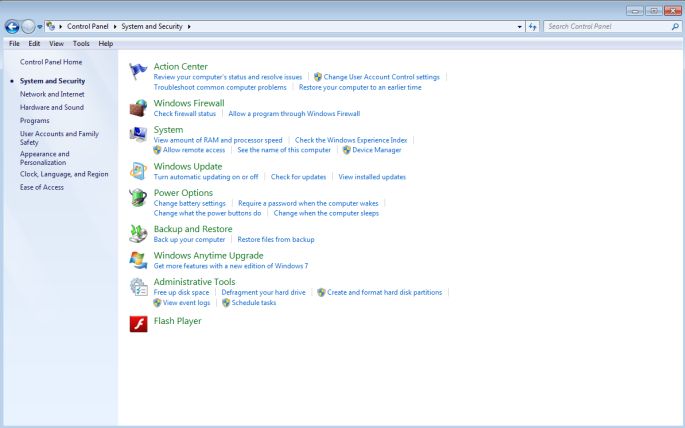This screenshot has width=685, height=428.
Task: Click the search magnifier icon
Action: click(x=675, y=27)
